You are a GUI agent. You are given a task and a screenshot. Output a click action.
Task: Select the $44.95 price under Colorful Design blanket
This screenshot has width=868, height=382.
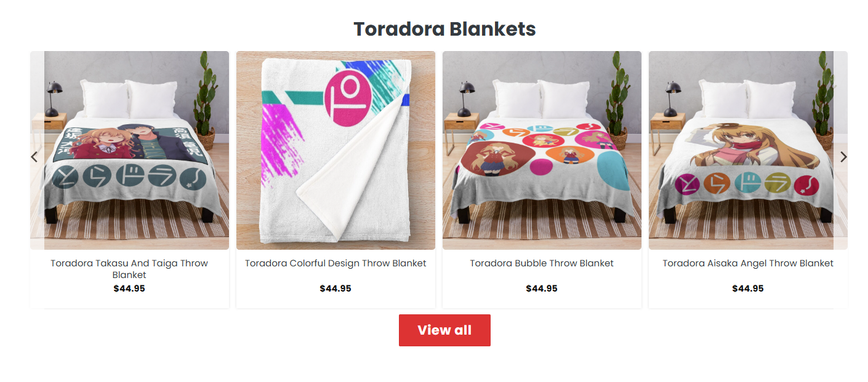[x=336, y=288]
